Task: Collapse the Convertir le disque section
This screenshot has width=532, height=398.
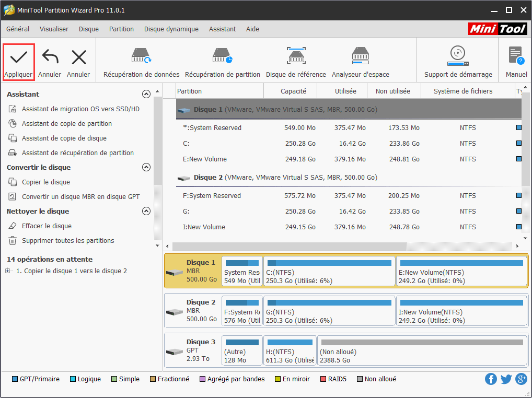Action: tap(146, 167)
